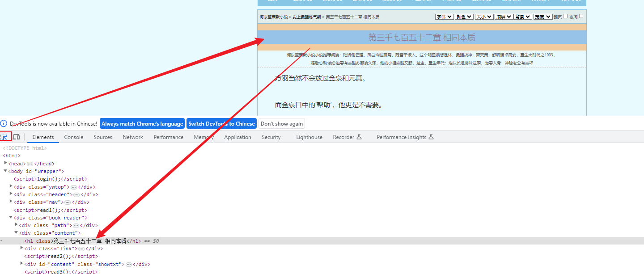Open the Network tab in DevTools
Viewport: 644px width, 274px height.
click(x=132, y=137)
